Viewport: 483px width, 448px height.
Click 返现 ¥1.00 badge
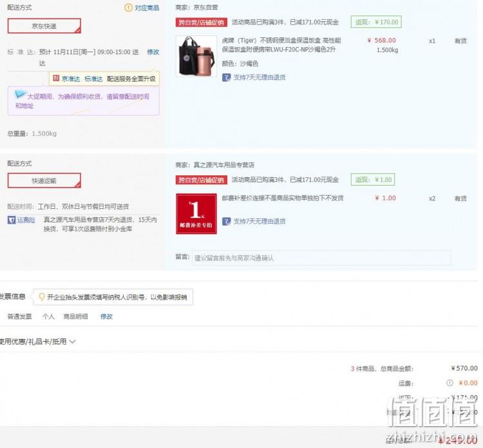click(x=373, y=179)
